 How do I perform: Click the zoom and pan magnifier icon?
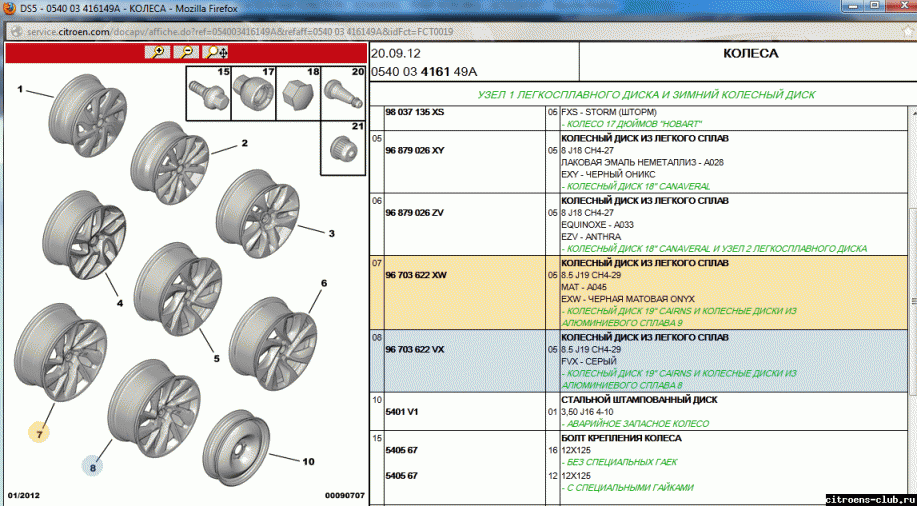pos(216,53)
